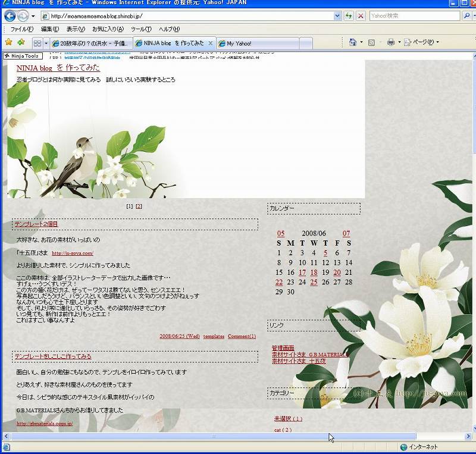Open the recent pages dropdown arrow
476x454 pixels.
33,16
